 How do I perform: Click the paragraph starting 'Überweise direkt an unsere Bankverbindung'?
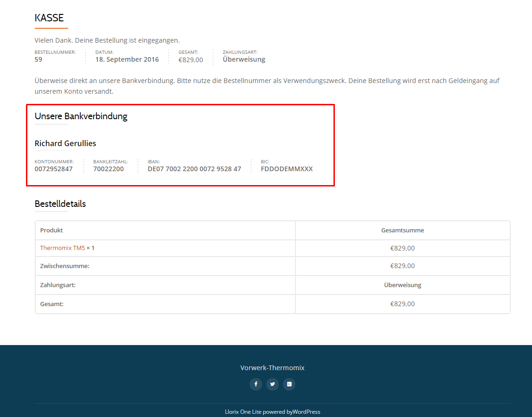pos(267,86)
